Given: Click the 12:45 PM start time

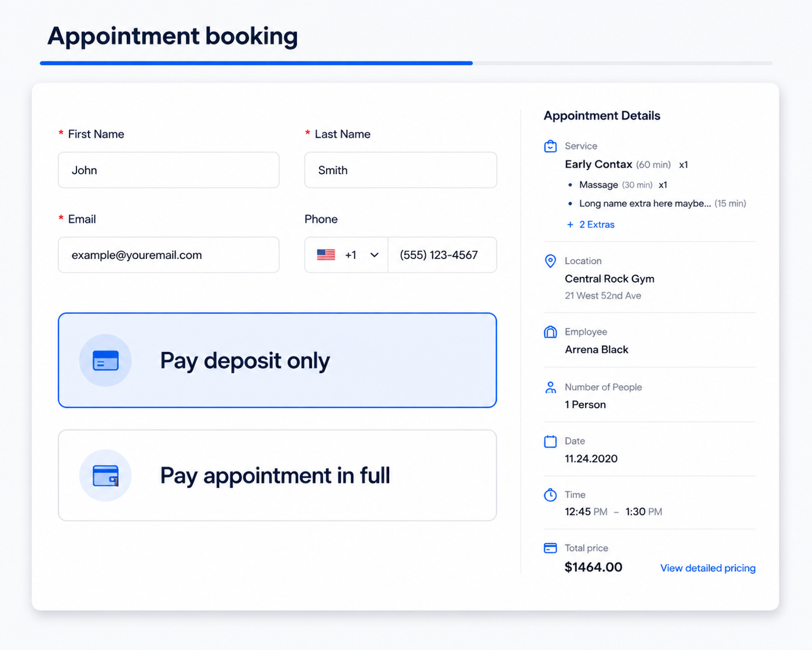Looking at the screenshot, I should tap(586, 512).
